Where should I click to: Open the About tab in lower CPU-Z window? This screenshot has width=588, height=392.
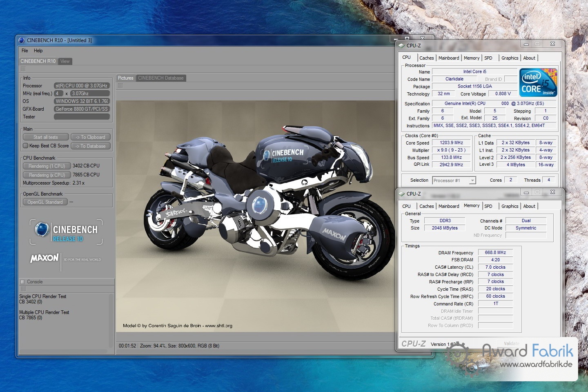coord(529,206)
